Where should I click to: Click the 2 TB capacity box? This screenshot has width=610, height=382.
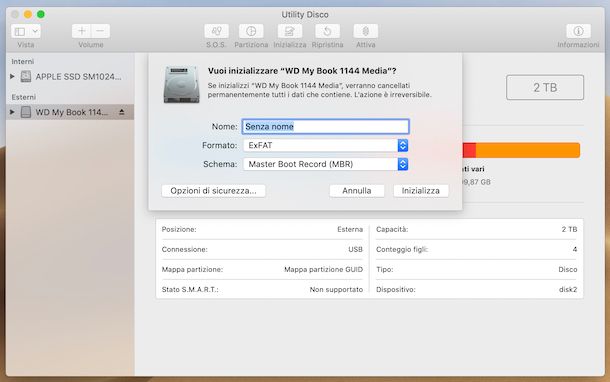[545, 88]
